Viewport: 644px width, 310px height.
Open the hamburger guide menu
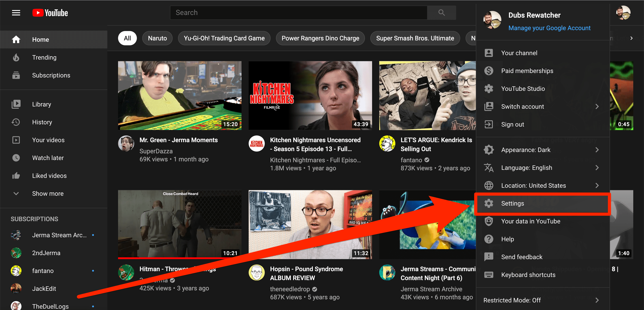pyautogui.click(x=16, y=13)
